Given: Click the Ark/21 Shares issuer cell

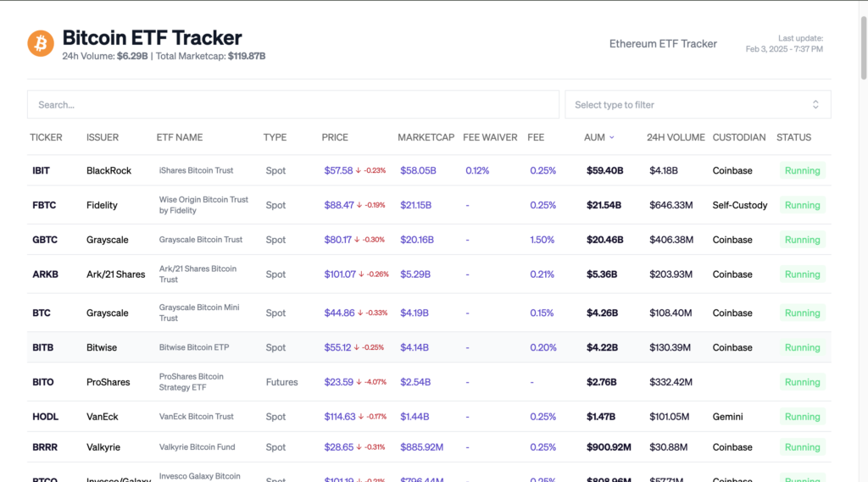Looking at the screenshot, I should (115, 274).
